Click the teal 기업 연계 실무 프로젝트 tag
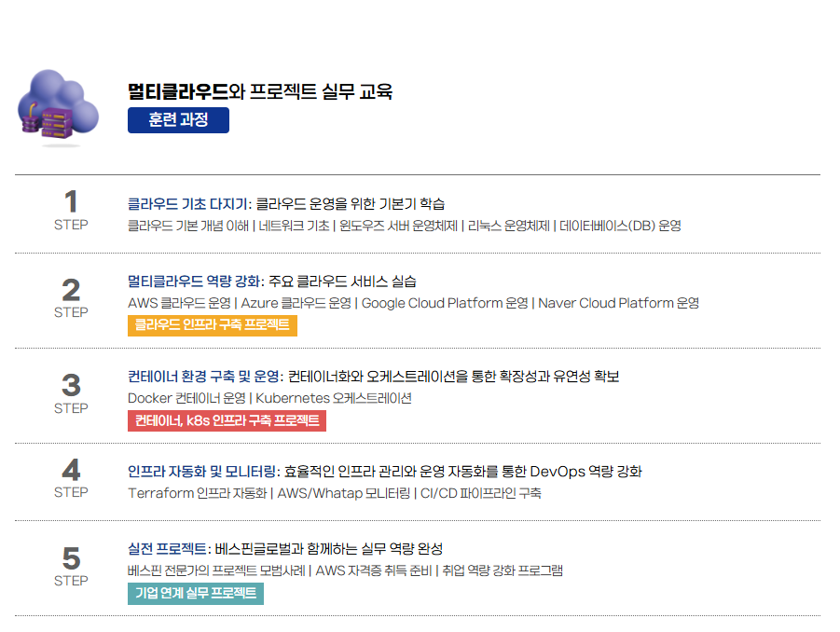Viewport: 840px width, 632px height. (x=196, y=594)
